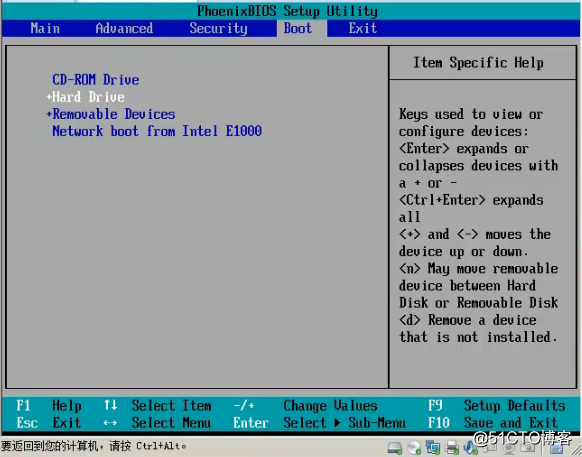This screenshot has width=582, height=457.
Task: Expand the +Hard Drive boot entry
Action: pos(85,97)
